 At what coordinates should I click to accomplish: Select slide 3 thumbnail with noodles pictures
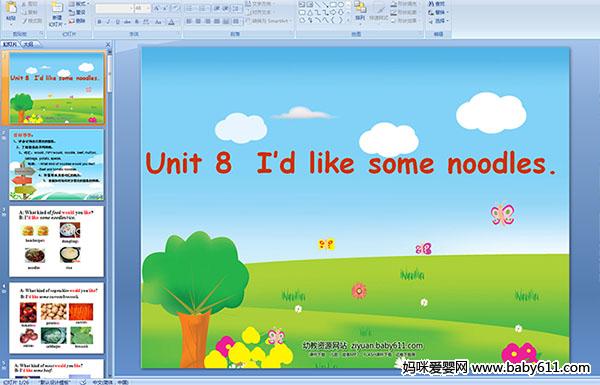[x=57, y=241]
